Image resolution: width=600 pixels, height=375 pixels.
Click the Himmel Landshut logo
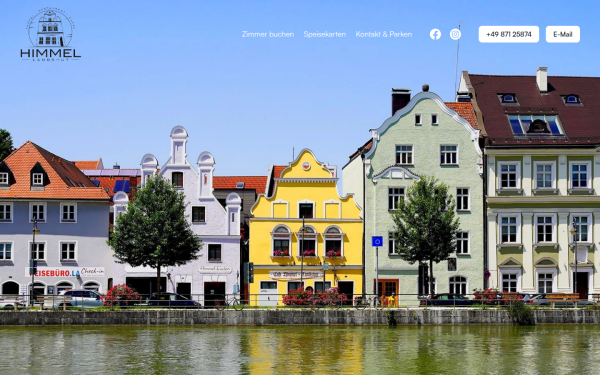pyautogui.click(x=51, y=35)
